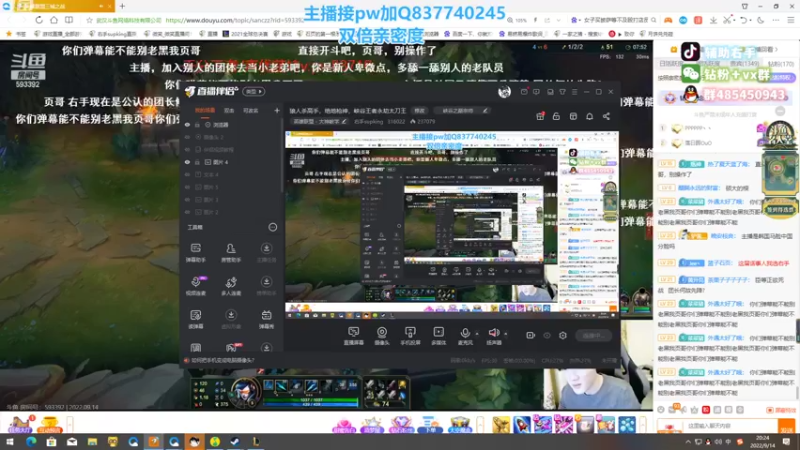Select the orange active scene tab
This screenshot has width=800, height=450.
tap(205, 110)
